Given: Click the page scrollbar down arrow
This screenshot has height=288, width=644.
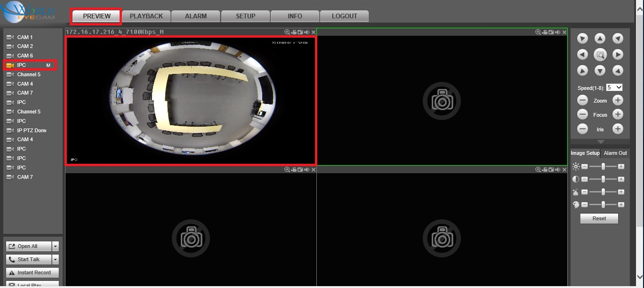Looking at the screenshot, I should pyautogui.click(x=640, y=277).
